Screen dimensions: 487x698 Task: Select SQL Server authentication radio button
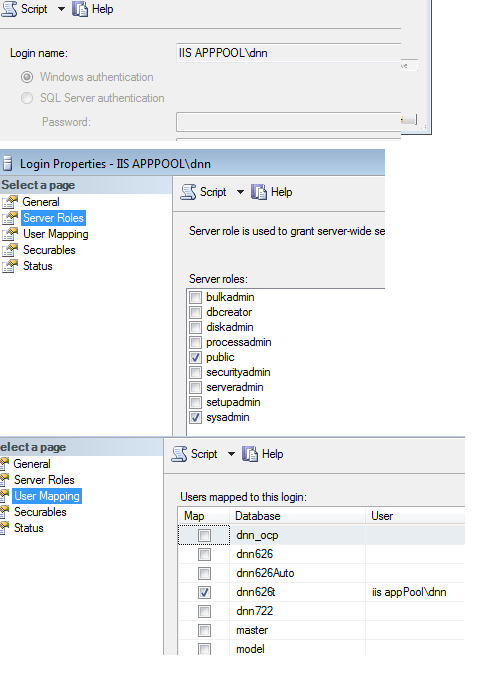pyautogui.click(x=27, y=98)
